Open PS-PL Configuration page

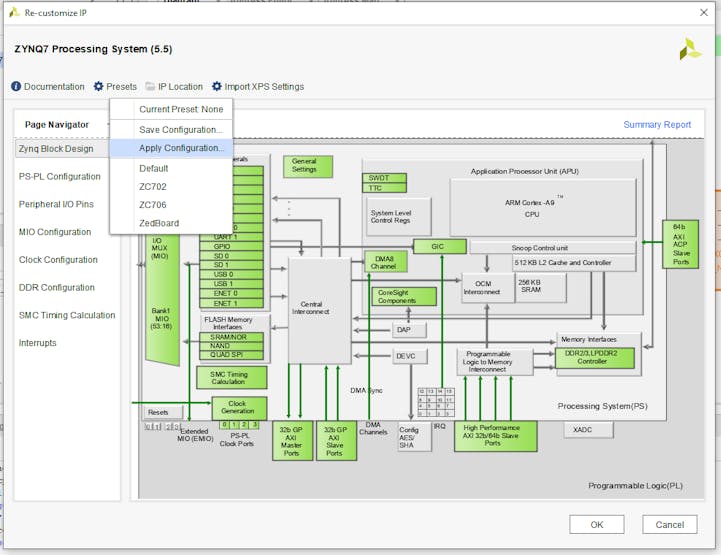point(59,177)
